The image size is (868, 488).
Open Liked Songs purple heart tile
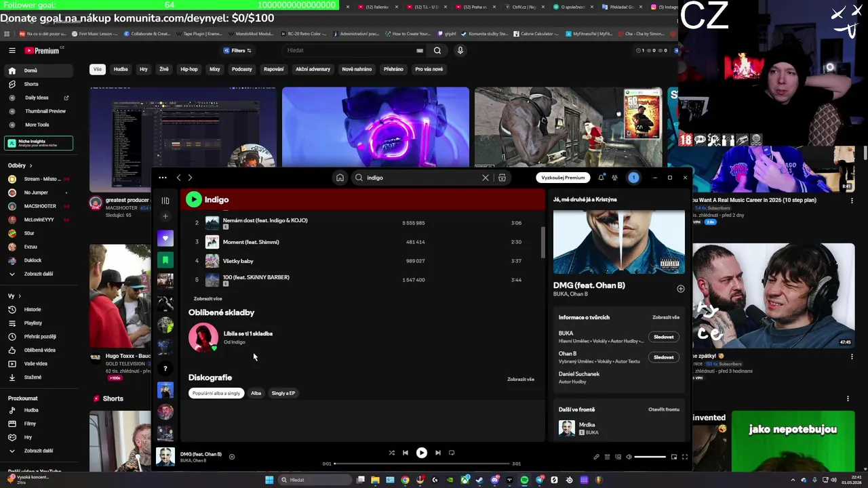(x=165, y=238)
